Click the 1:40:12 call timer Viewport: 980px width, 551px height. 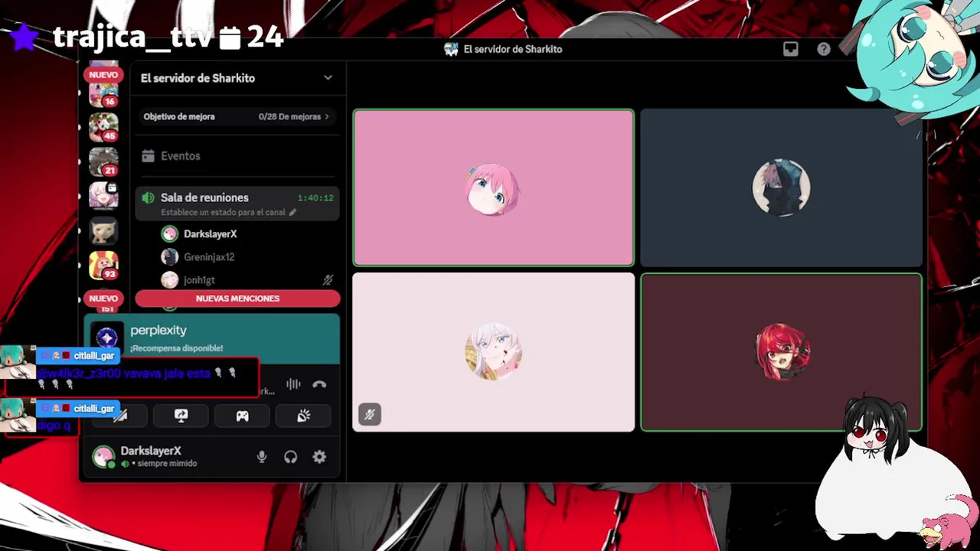(x=315, y=197)
